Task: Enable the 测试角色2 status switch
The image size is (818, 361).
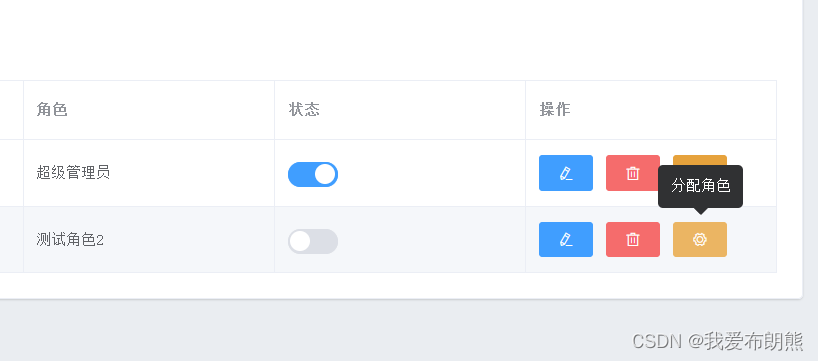Action: (313, 241)
